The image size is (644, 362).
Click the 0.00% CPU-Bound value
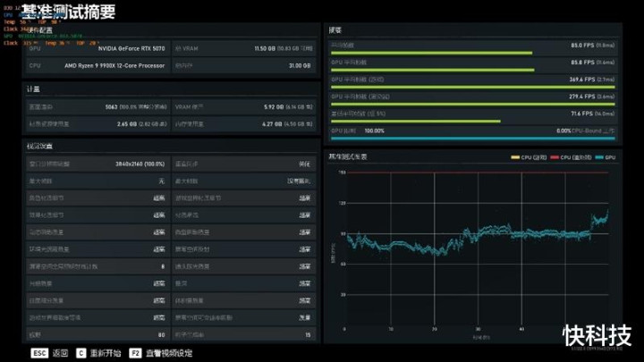tap(563, 130)
